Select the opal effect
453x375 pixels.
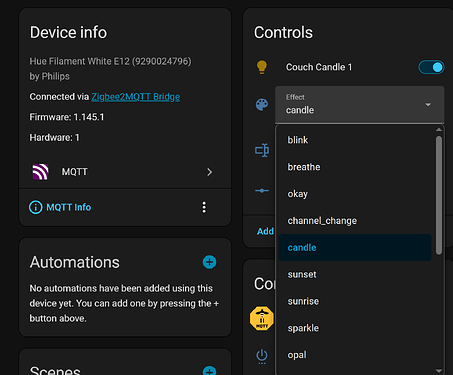point(355,355)
